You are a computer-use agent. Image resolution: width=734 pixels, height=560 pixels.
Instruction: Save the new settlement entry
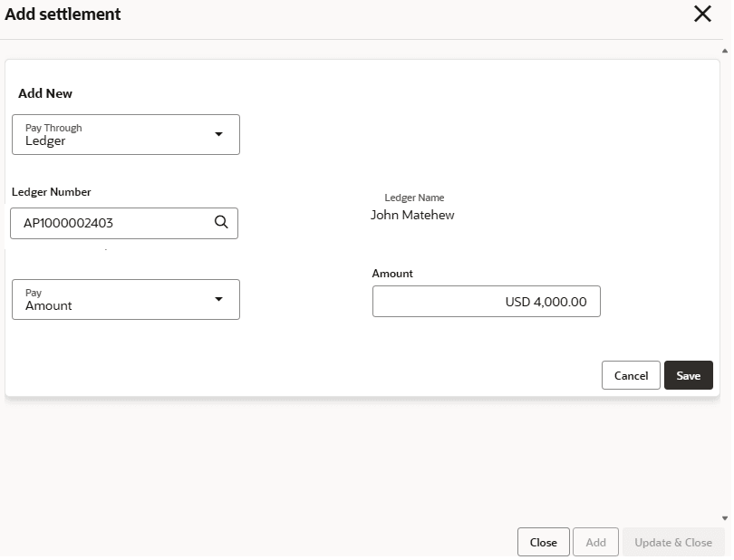point(688,375)
